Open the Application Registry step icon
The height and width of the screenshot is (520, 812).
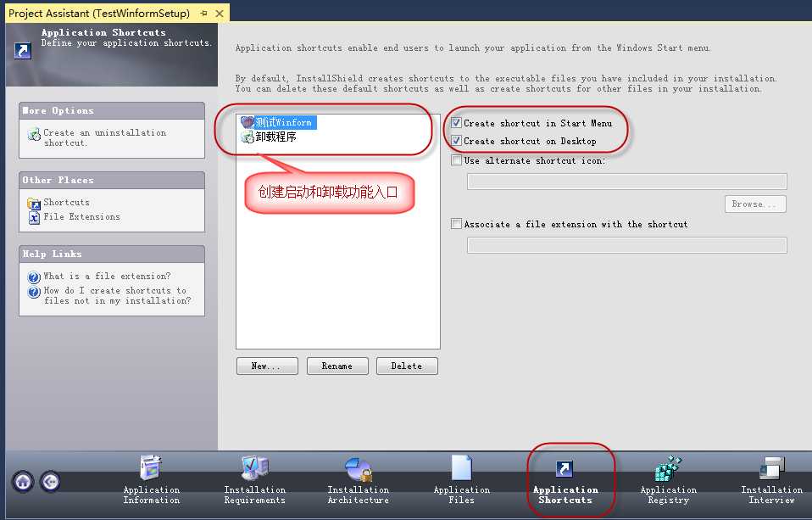(668, 468)
